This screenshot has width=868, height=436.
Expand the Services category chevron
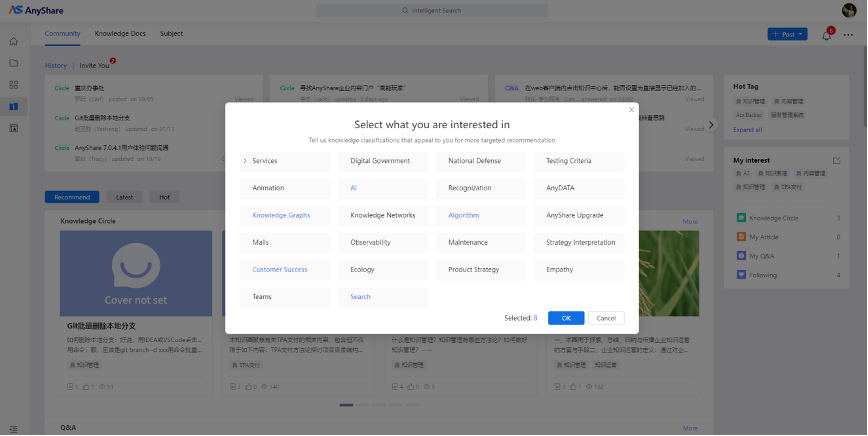pyautogui.click(x=245, y=161)
